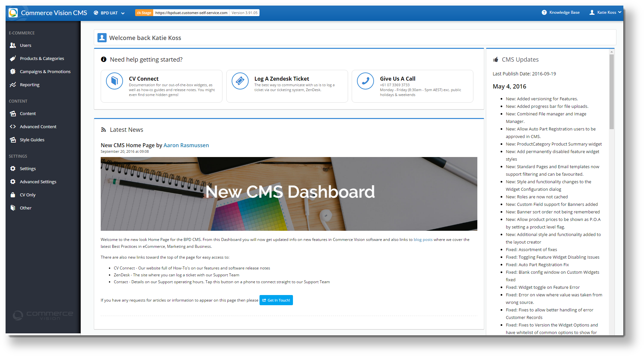Click the Settings gear icon
Image resolution: width=644 pixels, height=356 pixels.
[x=13, y=168]
